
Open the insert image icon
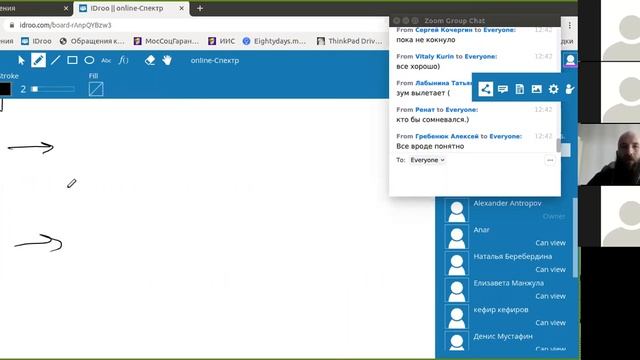(x=536, y=89)
